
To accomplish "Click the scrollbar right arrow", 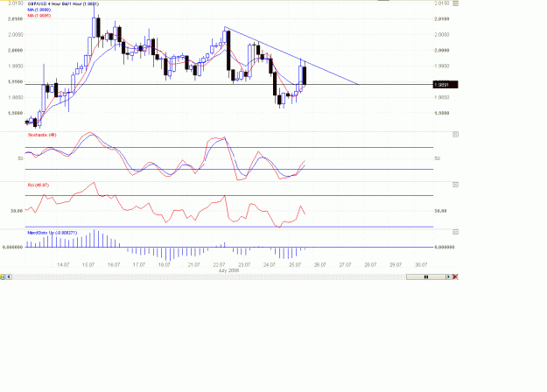I will coord(449,276).
